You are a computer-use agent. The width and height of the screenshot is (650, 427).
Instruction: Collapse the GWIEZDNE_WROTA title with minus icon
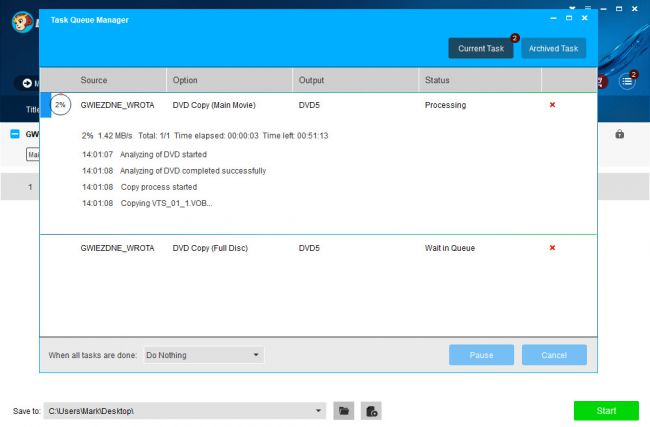tap(15, 134)
